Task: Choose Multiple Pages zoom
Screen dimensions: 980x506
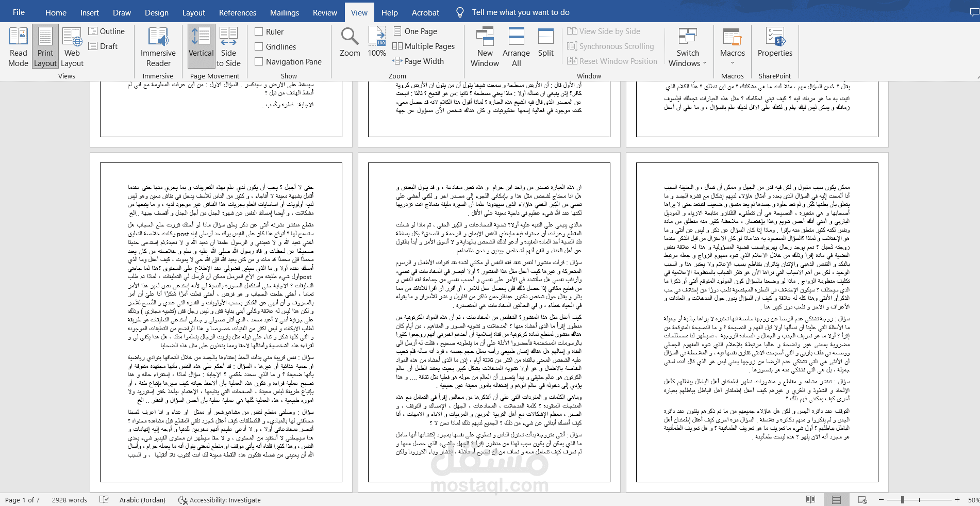Action: pos(424,46)
